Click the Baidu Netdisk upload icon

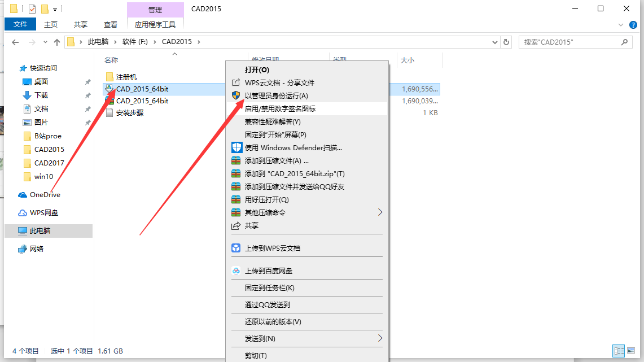[x=236, y=271]
